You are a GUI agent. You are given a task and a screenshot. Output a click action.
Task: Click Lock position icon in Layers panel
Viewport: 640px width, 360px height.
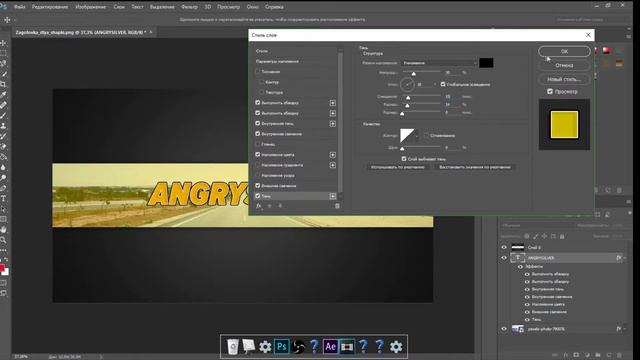pos(544,236)
